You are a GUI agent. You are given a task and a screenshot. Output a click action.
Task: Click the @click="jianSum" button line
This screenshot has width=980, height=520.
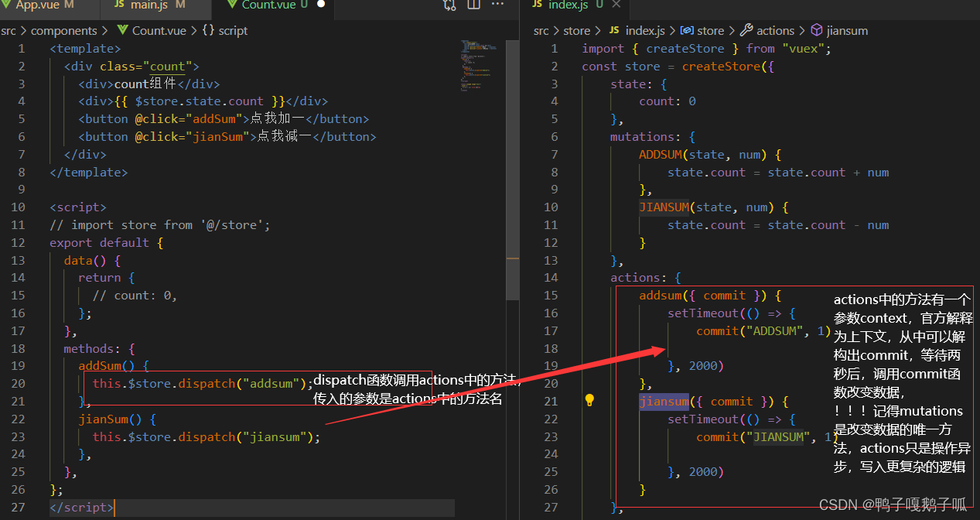[227, 136]
